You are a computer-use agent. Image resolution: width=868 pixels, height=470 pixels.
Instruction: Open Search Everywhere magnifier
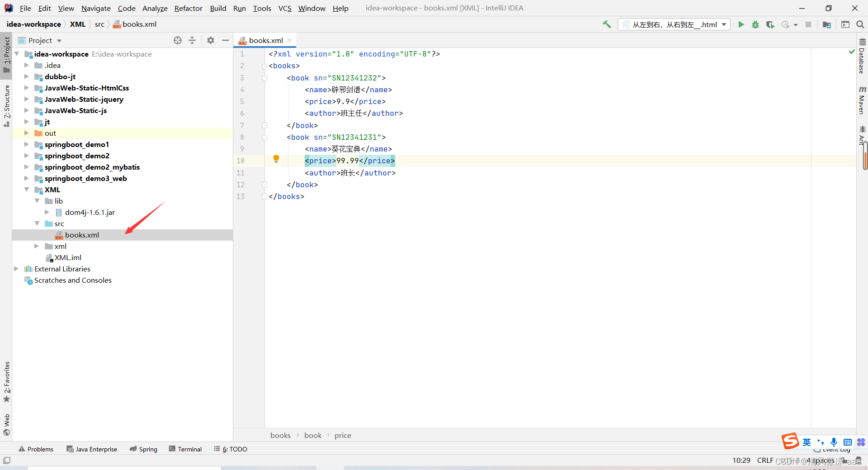tap(860, 24)
